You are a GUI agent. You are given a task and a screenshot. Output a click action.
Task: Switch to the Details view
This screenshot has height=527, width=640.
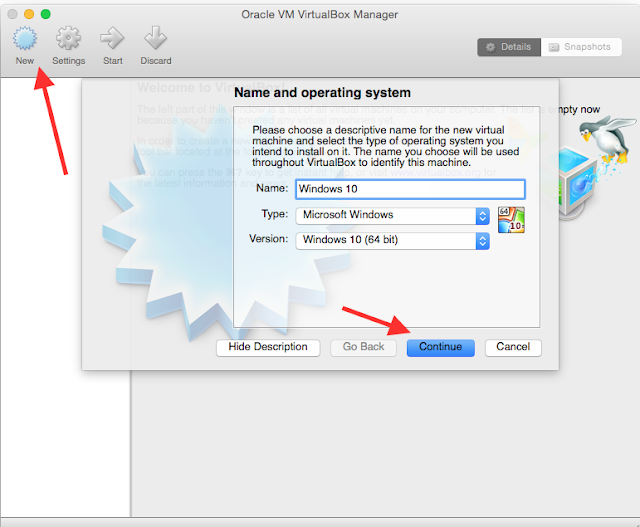point(509,47)
